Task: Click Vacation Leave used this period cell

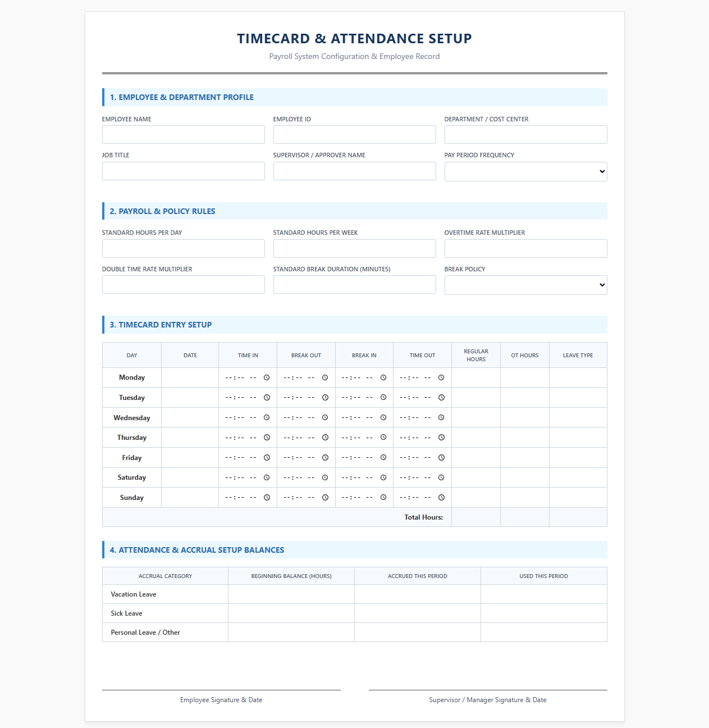Action: coord(544,594)
